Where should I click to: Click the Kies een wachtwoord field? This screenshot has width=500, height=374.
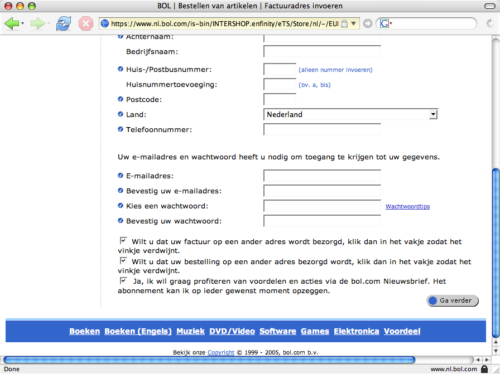coord(322,206)
